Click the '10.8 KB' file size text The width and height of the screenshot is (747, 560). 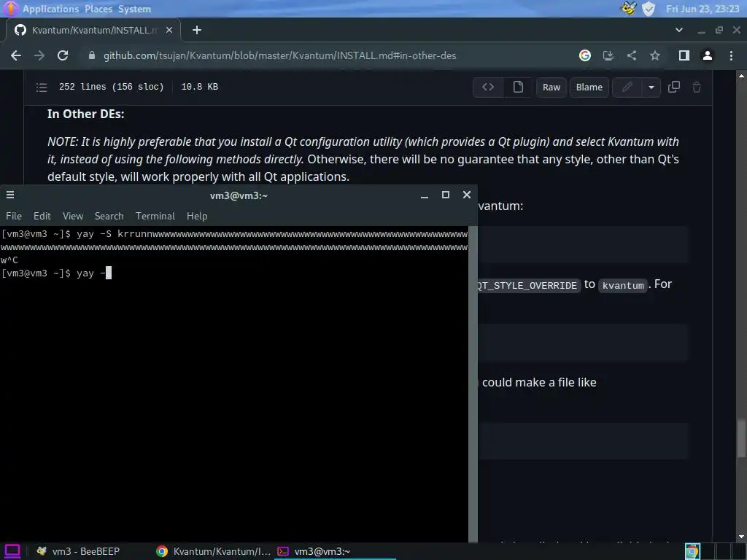click(200, 87)
